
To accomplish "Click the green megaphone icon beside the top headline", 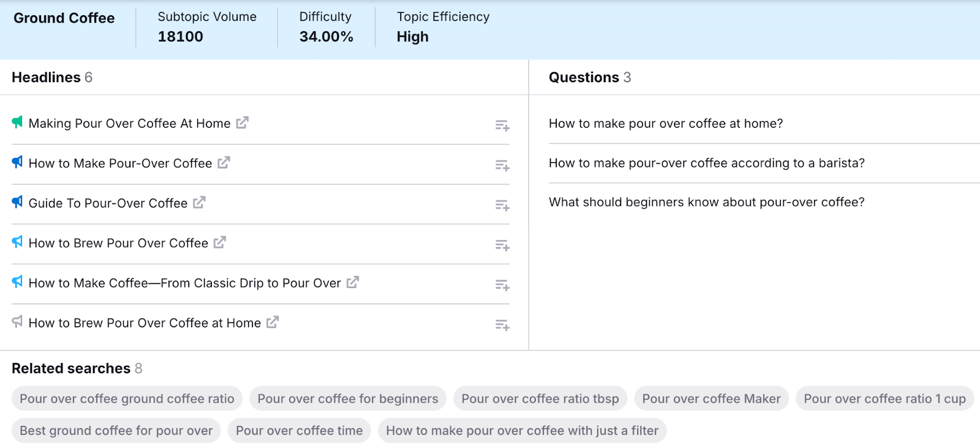I will click(17, 122).
